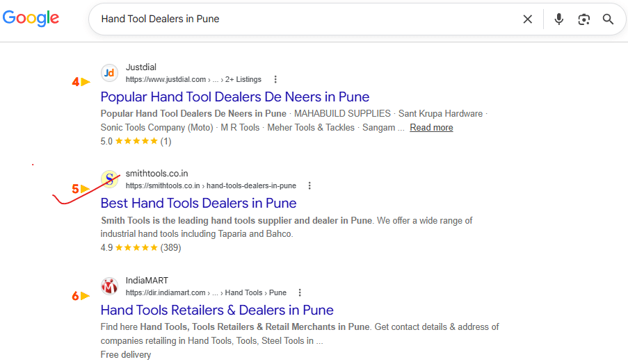Click the IndiaMART site name
Image resolution: width=628 pixels, height=364 pixels.
tap(147, 281)
